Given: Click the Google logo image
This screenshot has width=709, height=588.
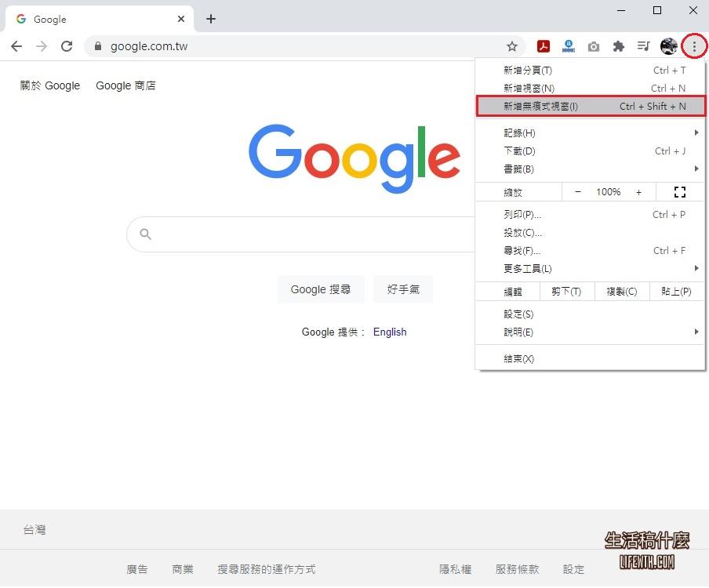Looking at the screenshot, I should click(354, 158).
